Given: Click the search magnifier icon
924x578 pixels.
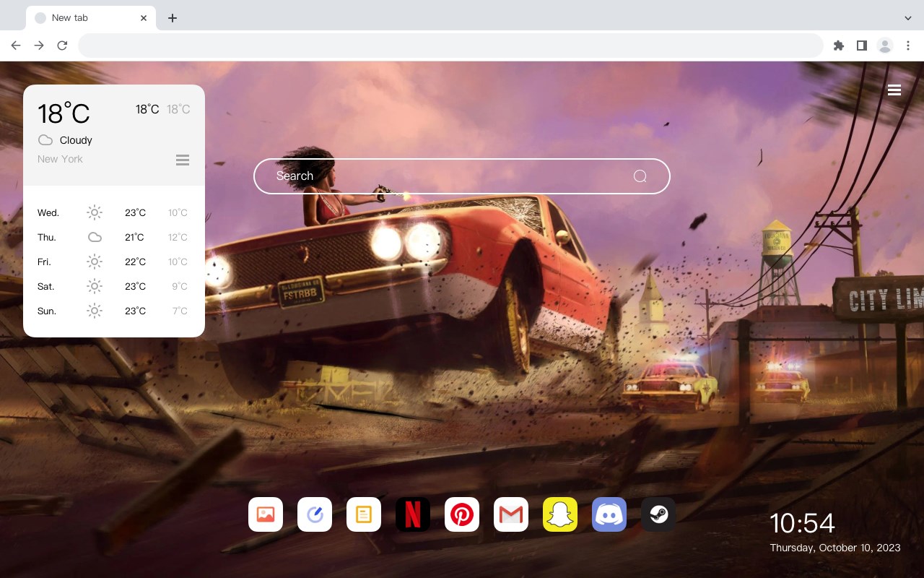Looking at the screenshot, I should coord(640,176).
